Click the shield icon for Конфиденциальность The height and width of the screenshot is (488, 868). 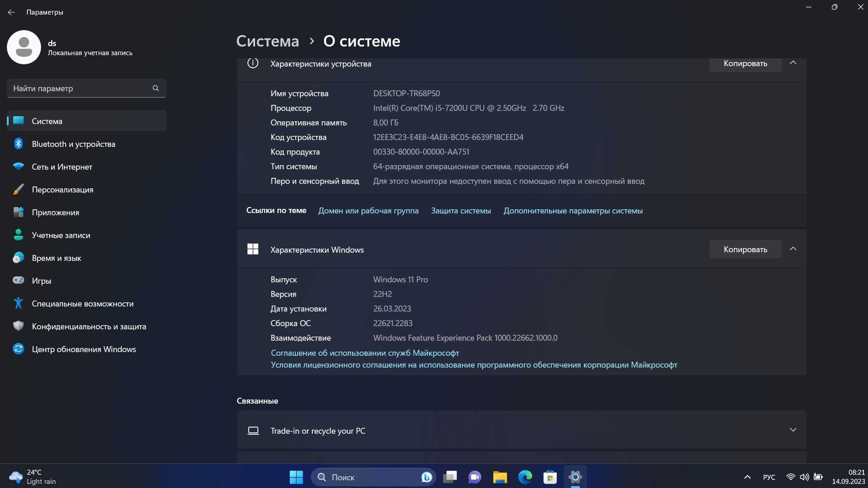18,326
